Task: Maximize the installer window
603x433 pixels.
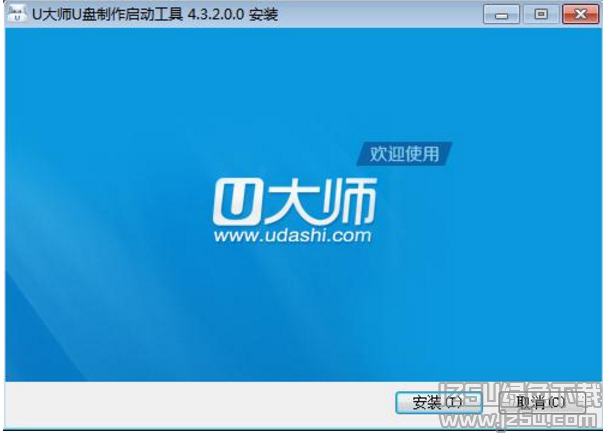Action: click(541, 15)
